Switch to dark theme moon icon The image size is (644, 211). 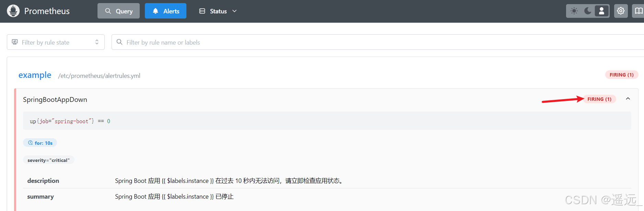[588, 11]
